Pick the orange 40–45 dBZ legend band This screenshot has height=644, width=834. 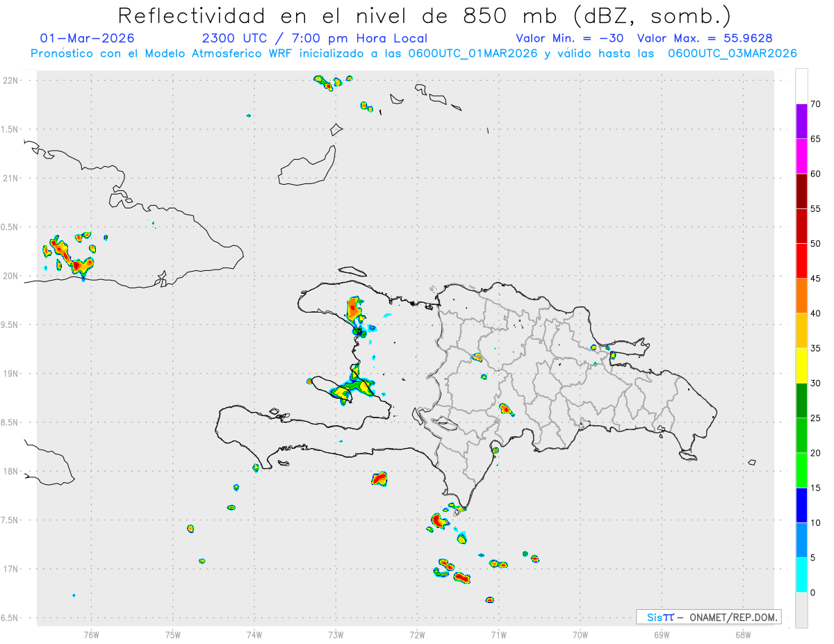tap(801, 296)
